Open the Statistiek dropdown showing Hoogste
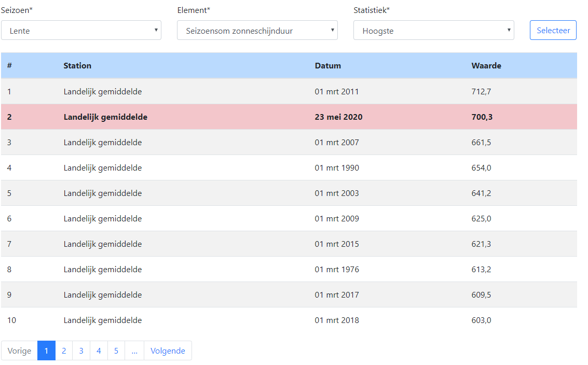 tap(434, 31)
